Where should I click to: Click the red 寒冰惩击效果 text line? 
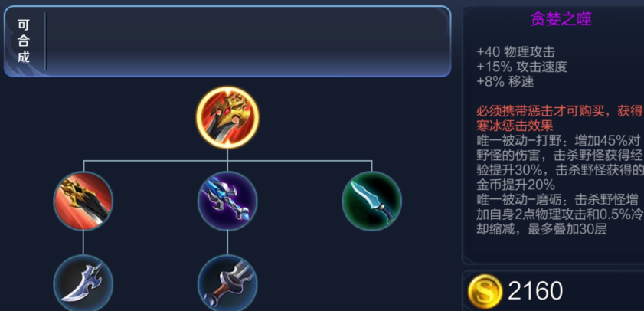pyautogui.click(x=515, y=125)
